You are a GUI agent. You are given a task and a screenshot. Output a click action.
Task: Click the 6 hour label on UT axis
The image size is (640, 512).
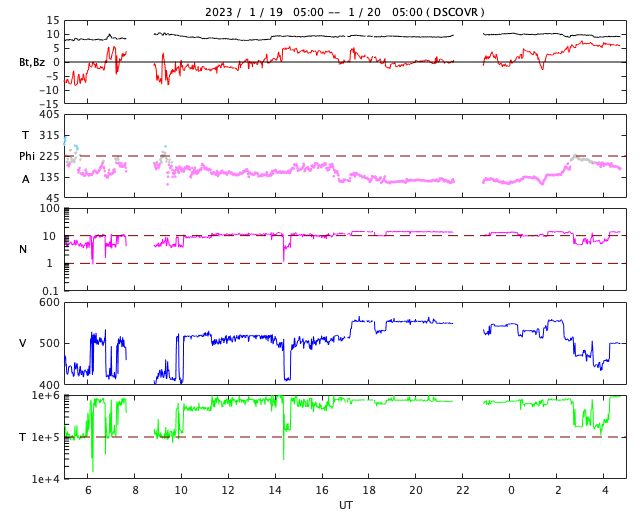click(88, 490)
